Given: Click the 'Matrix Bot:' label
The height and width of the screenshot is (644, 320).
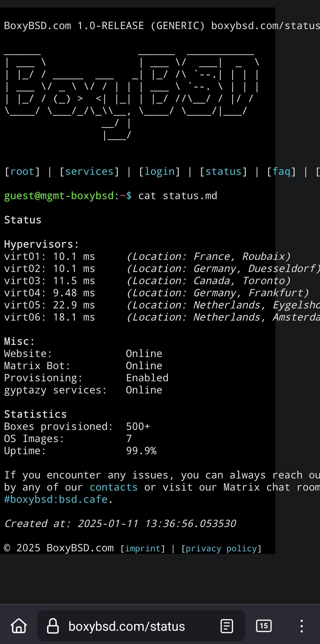Looking at the screenshot, I should 37,366.
